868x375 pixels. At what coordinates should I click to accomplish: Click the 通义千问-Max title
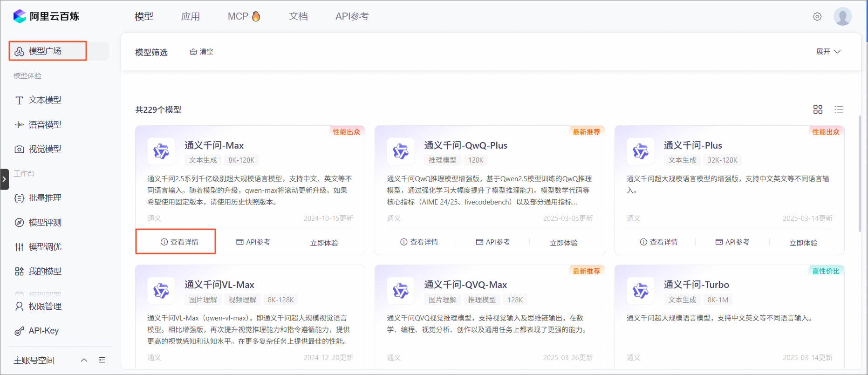click(214, 145)
